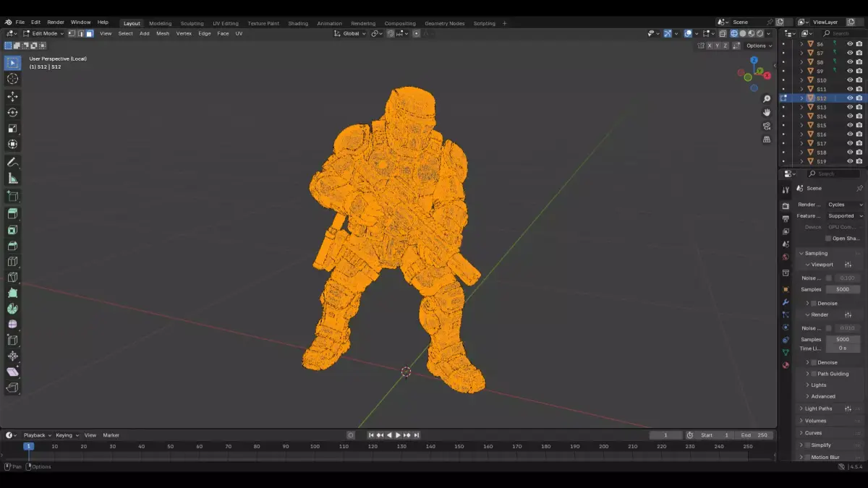Open the Playback dropdown in timeline

coord(37,435)
